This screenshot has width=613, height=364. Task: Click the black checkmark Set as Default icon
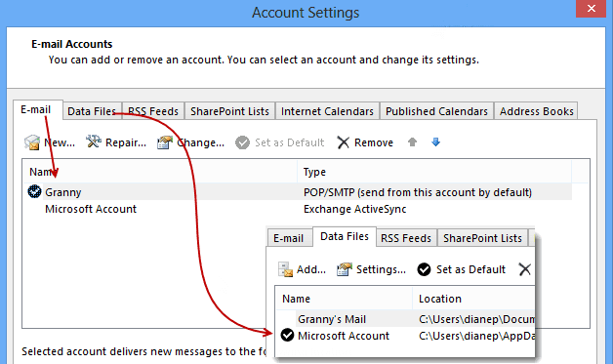pyautogui.click(x=424, y=269)
